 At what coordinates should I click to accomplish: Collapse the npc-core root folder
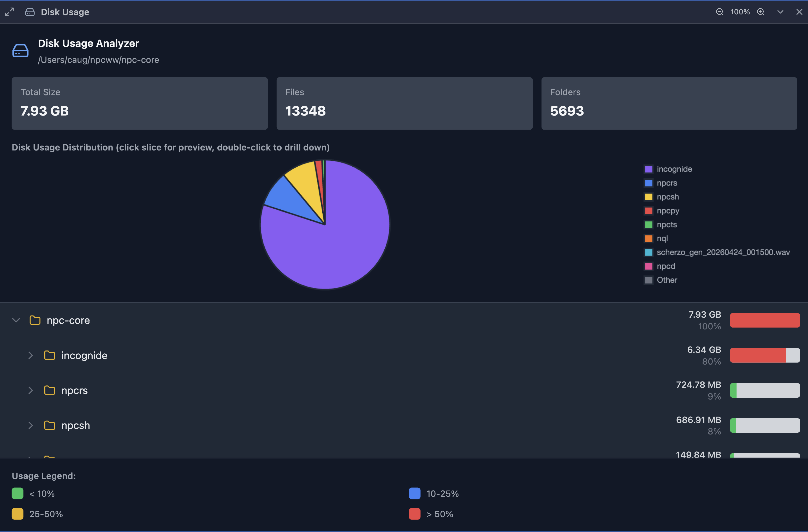click(x=16, y=320)
